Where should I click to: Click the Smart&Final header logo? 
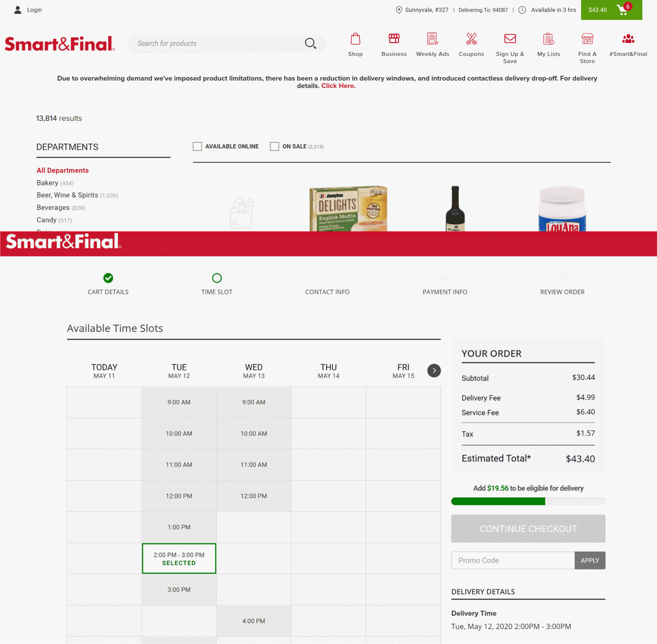coord(60,44)
